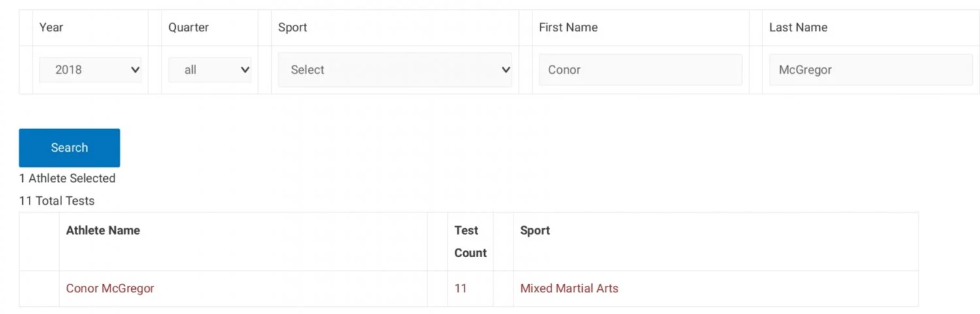Viewport: 980px width, 314px height.
Task: Click the Last Name field containing McGregor
Action: click(870, 69)
